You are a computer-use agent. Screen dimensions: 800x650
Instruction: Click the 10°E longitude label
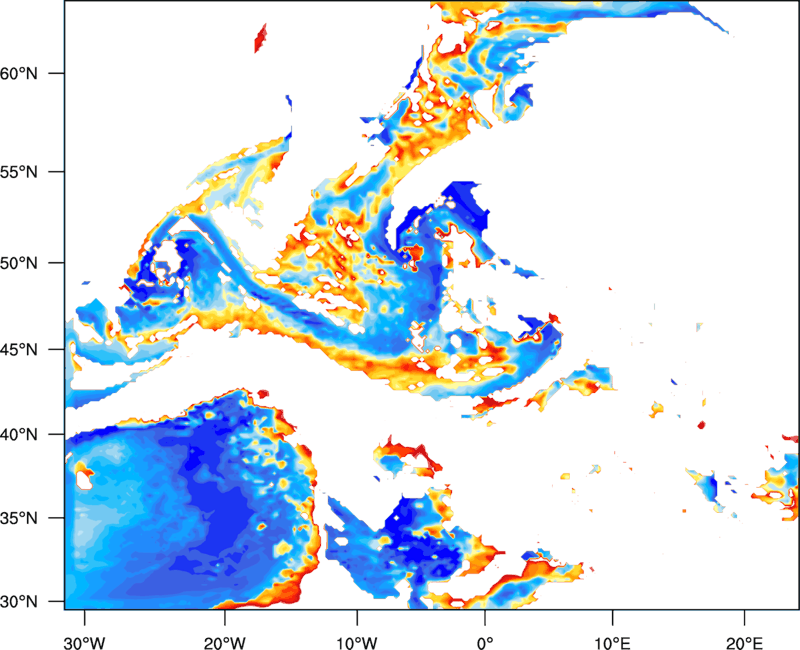pyautogui.click(x=612, y=643)
